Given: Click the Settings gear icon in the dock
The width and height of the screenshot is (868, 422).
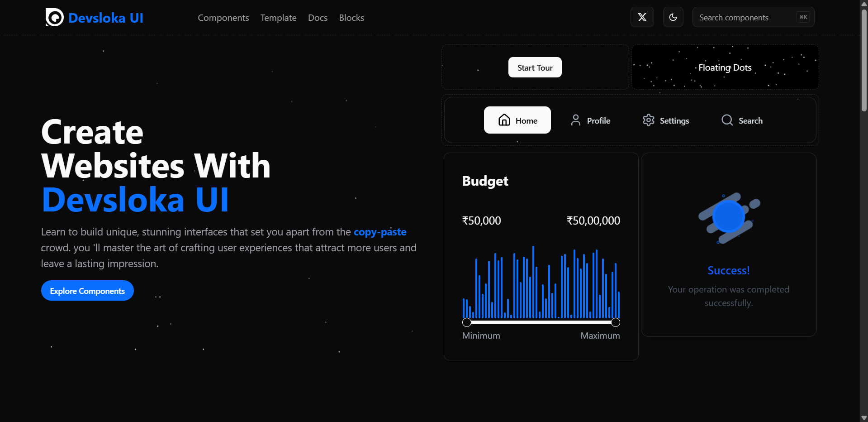Looking at the screenshot, I should point(648,120).
